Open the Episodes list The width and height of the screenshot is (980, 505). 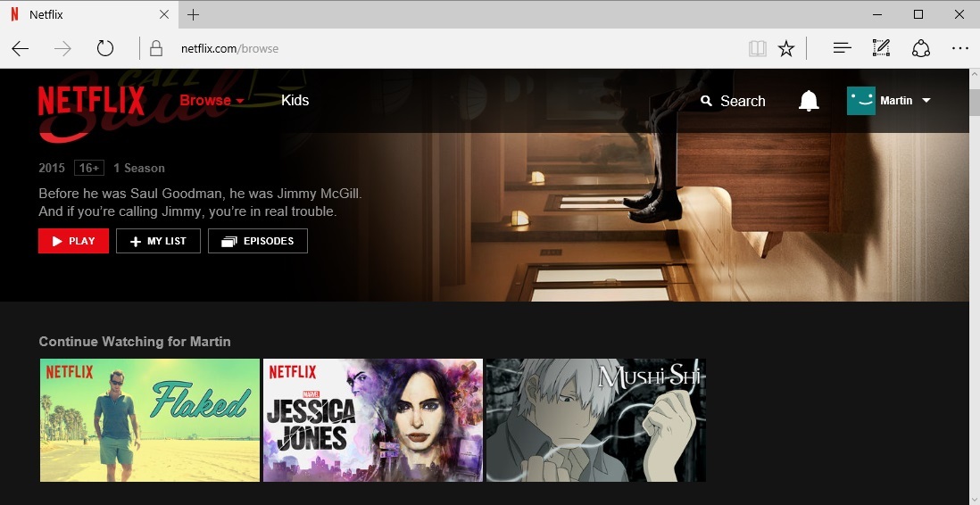258,241
